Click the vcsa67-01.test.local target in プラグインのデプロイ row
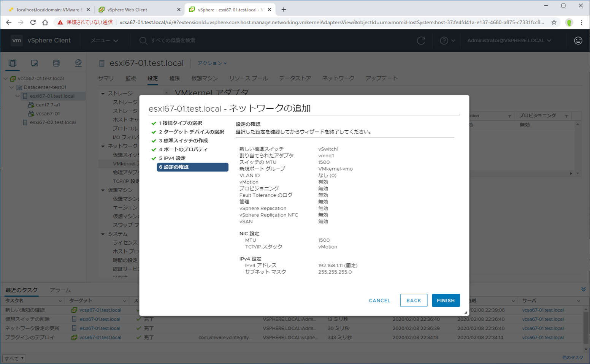590x364 pixels. tap(100, 337)
